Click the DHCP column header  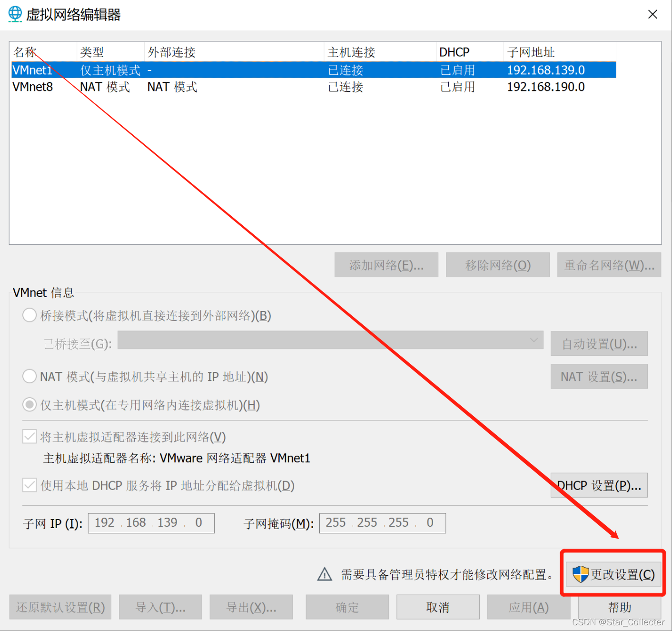click(470, 52)
